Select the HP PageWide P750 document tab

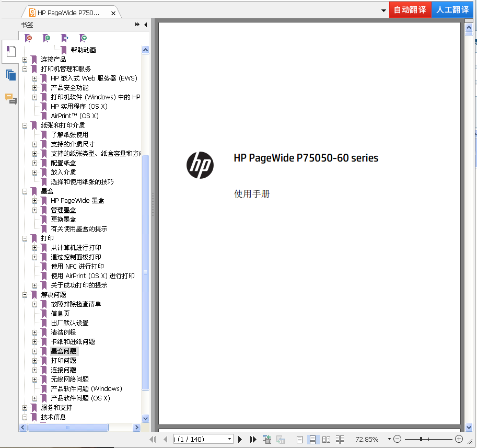[69, 13]
